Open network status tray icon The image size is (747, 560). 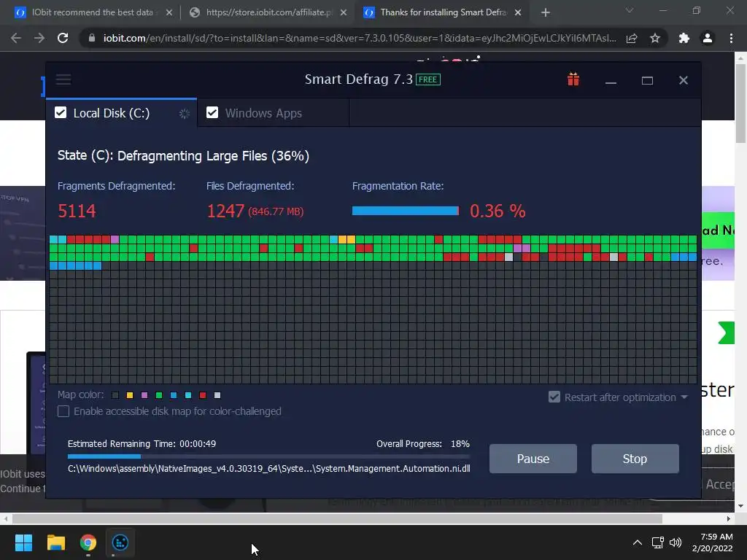tap(658, 542)
